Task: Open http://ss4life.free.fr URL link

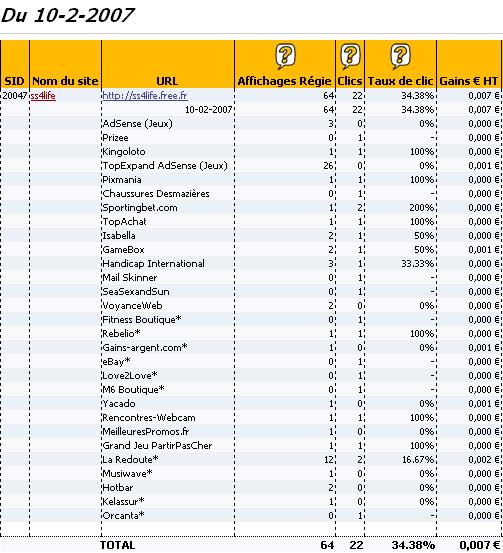Action: [x=145, y=96]
